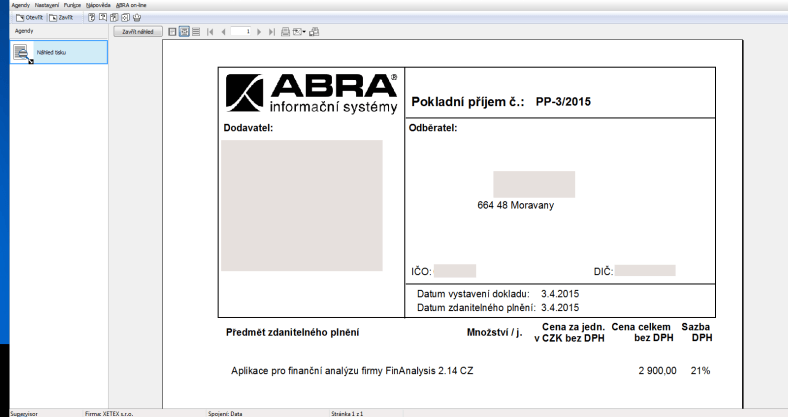Click the amount 2 900,00
This screenshot has width=788, height=417.
(657, 371)
